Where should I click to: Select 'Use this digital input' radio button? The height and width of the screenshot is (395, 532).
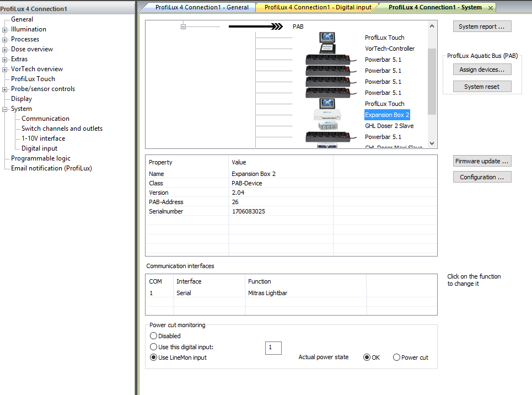153,347
